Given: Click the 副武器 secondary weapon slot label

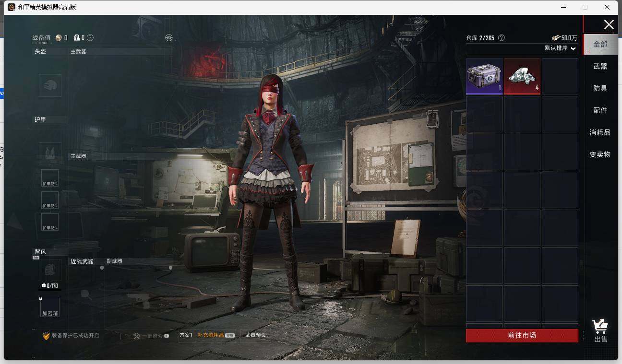Looking at the screenshot, I should (114, 261).
